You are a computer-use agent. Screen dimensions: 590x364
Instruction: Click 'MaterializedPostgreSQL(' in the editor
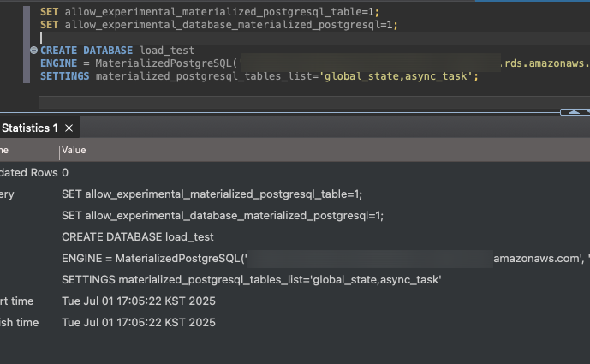tap(166, 63)
